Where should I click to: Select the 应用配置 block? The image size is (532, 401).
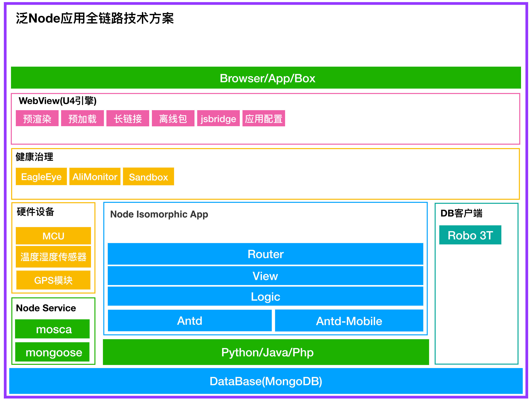point(264,118)
